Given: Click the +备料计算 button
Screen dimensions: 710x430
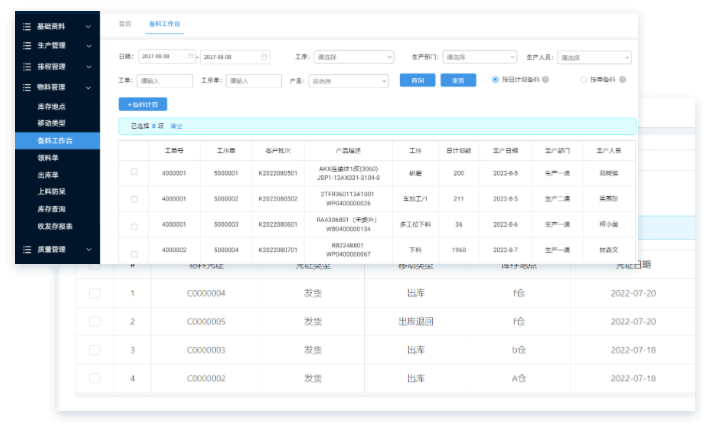Looking at the screenshot, I should [x=143, y=105].
